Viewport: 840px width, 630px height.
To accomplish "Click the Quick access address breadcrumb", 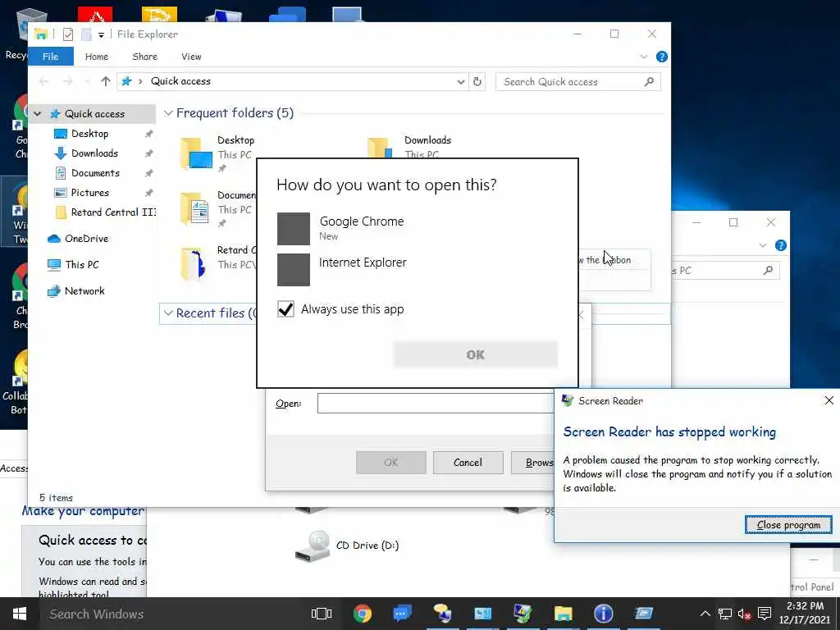I will coord(180,81).
